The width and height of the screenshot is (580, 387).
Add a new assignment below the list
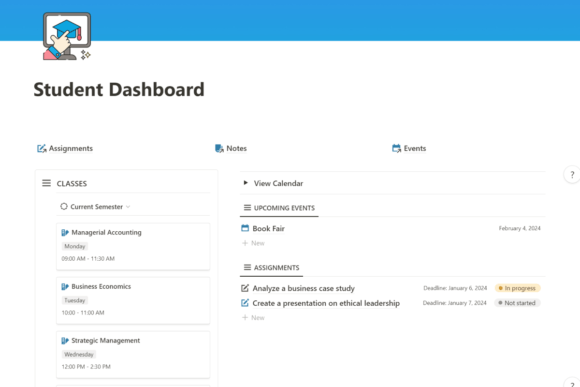pos(253,317)
